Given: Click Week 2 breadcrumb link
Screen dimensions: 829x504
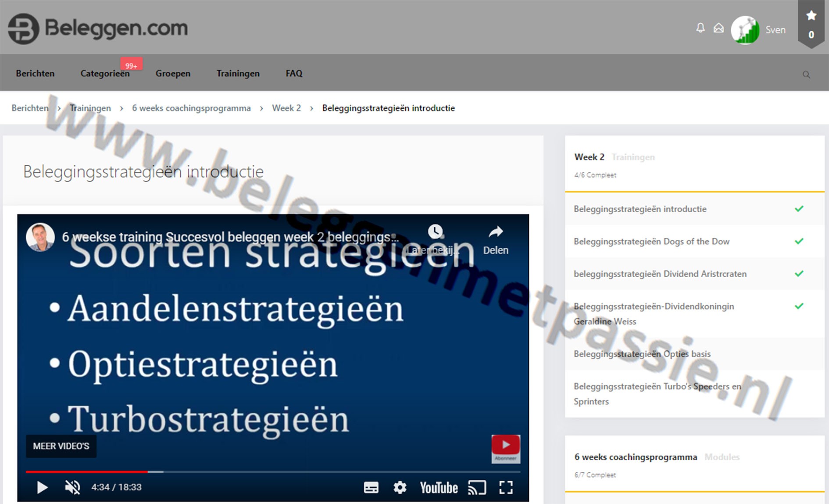Looking at the screenshot, I should [x=286, y=108].
